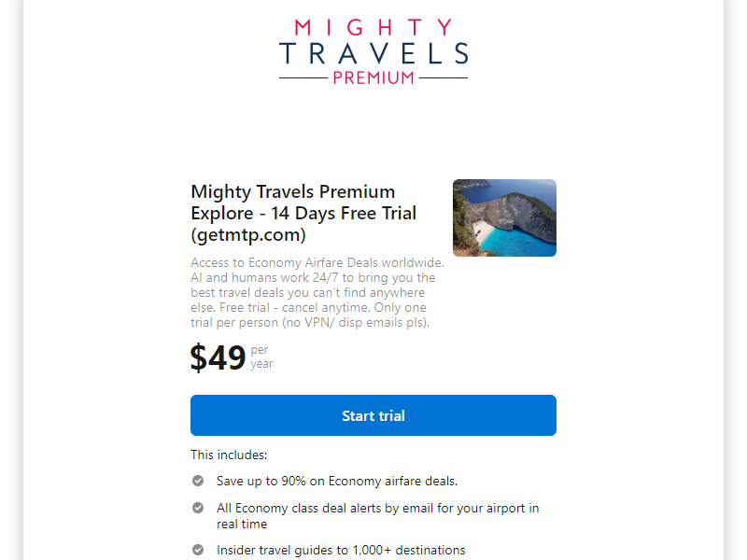Click the checkmark icon beside All Economy class alerts
The image size is (747, 560).
pos(198,508)
